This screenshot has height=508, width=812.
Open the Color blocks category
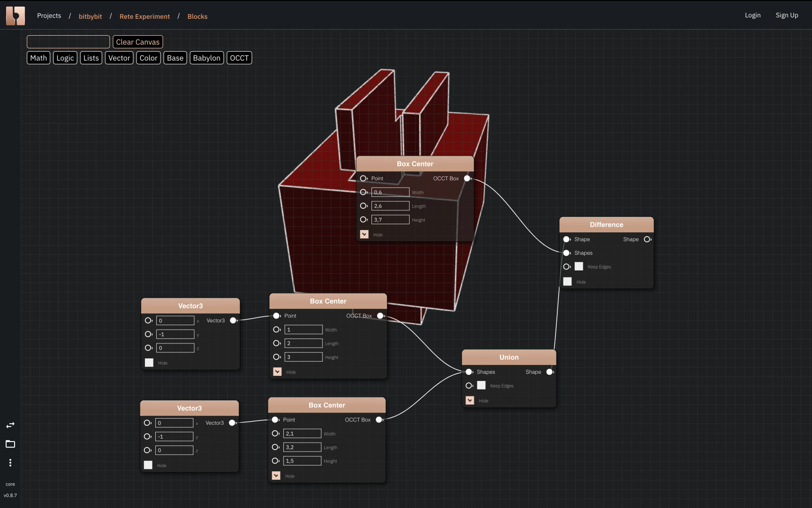pyautogui.click(x=149, y=58)
